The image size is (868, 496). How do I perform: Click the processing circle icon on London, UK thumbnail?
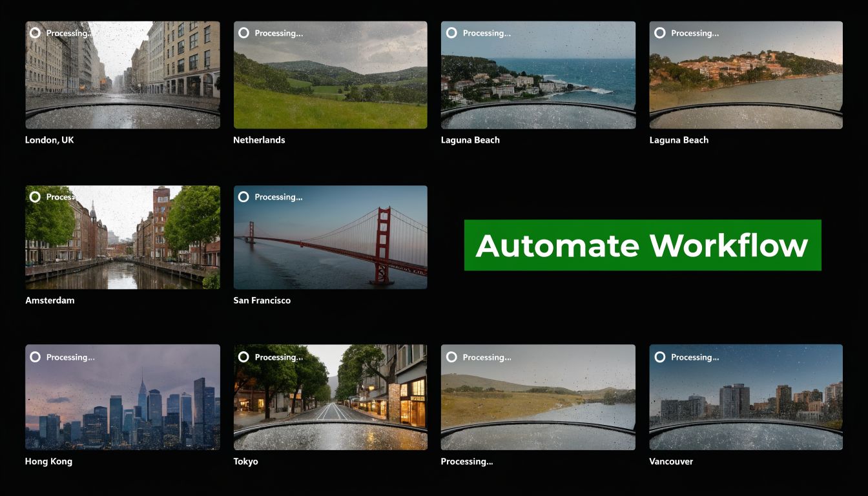pos(35,33)
